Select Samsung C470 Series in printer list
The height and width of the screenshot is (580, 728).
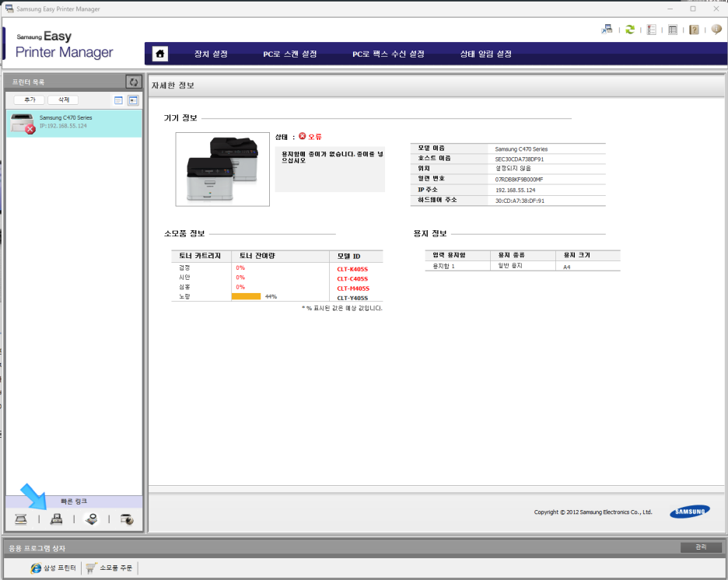pos(75,124)
